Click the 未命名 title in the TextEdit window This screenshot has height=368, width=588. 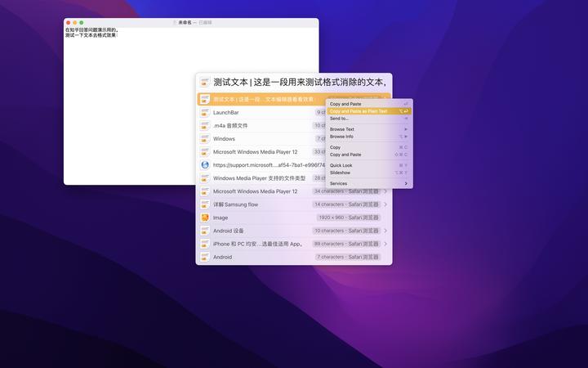click(185, 23)
